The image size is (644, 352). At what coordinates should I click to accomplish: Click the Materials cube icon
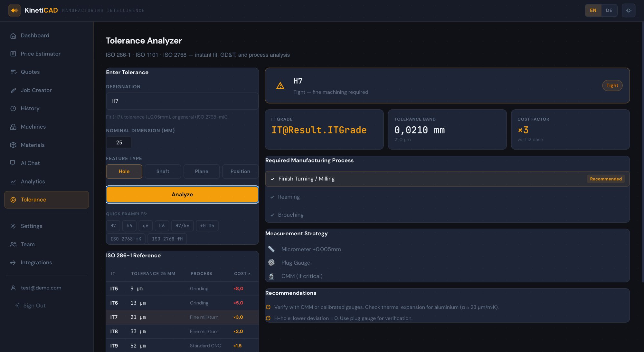13,145
